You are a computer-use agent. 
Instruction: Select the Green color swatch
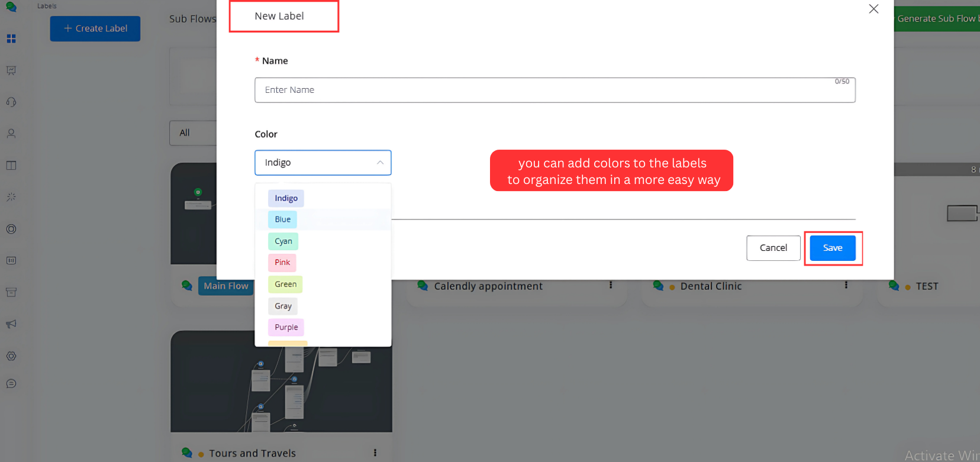pos(285,285)
